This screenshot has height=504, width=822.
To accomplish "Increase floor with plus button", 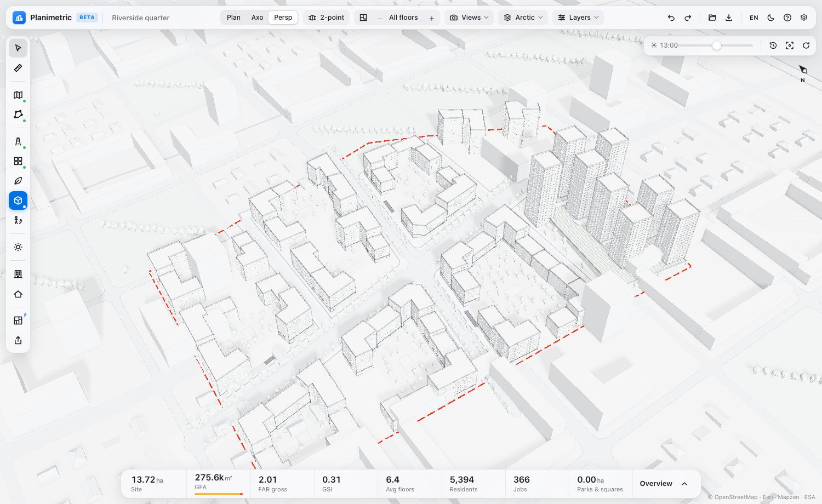I will point(432,18).
